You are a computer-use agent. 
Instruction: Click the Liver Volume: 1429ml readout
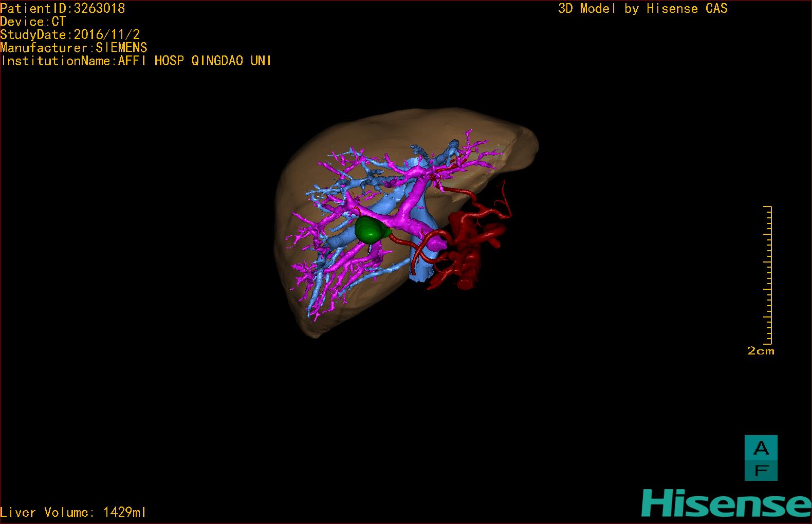[x=73, y=512]
